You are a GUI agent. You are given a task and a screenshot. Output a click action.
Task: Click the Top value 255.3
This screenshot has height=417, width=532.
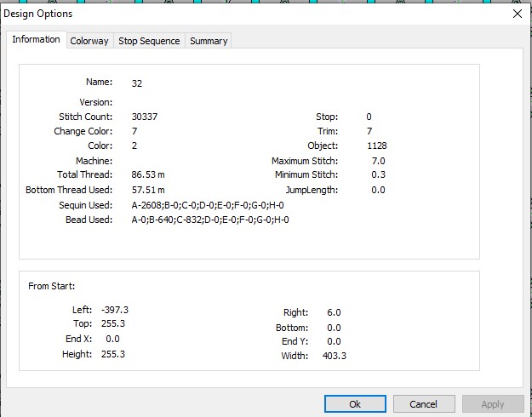click(113, 323)
